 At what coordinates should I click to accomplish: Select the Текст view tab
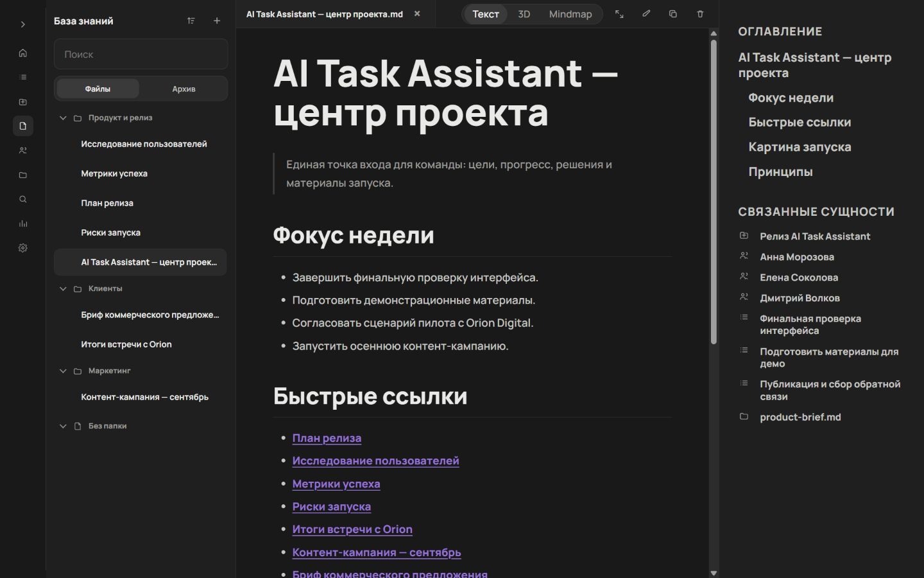coord(486,14)
